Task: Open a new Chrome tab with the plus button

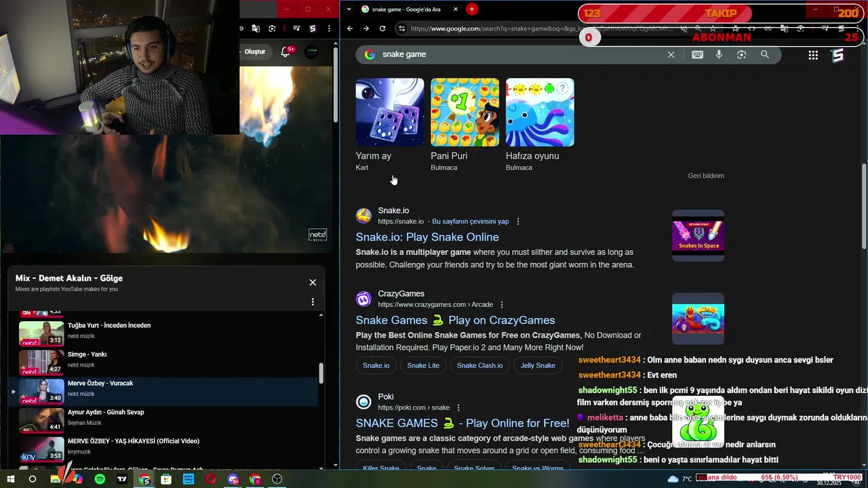Action: 472,9
